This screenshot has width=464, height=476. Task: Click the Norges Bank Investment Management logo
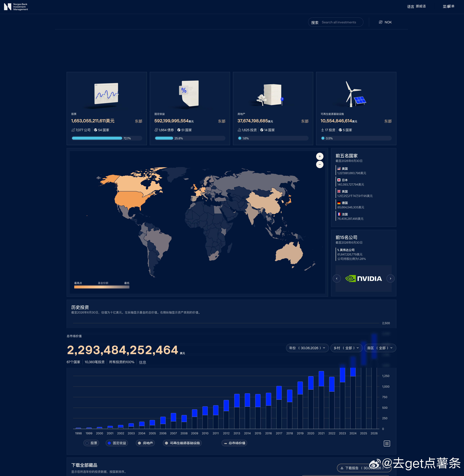click(x=16, y=7)
